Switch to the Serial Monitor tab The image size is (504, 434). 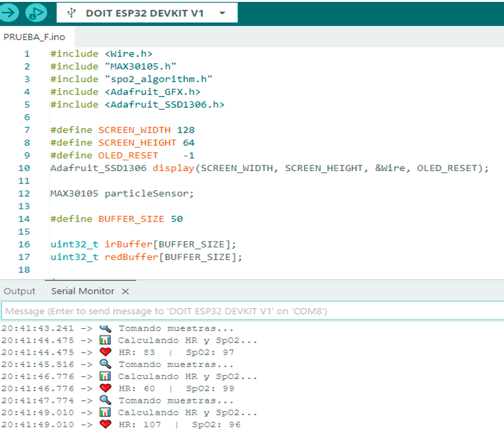coord(83,291)
